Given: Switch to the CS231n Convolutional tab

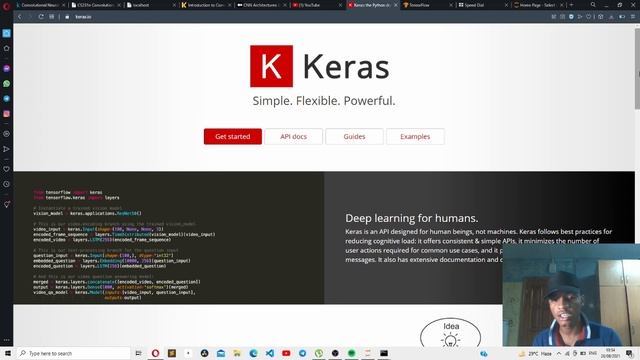Looking at the screenshot, I should [x=95, y=5].
